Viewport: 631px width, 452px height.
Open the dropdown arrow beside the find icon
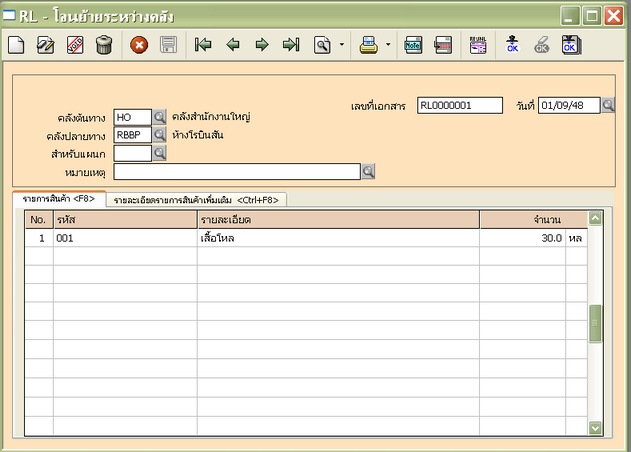coord(342,45)
